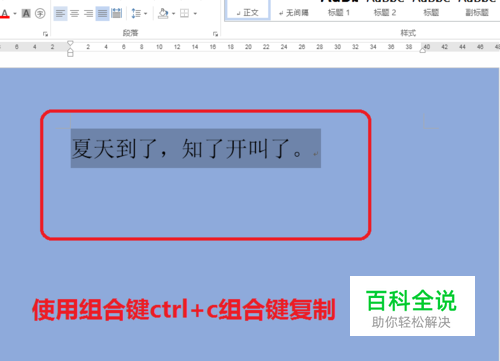Align the paragraph to the right
The image size is (500, 361).
[x=88, y=14]
